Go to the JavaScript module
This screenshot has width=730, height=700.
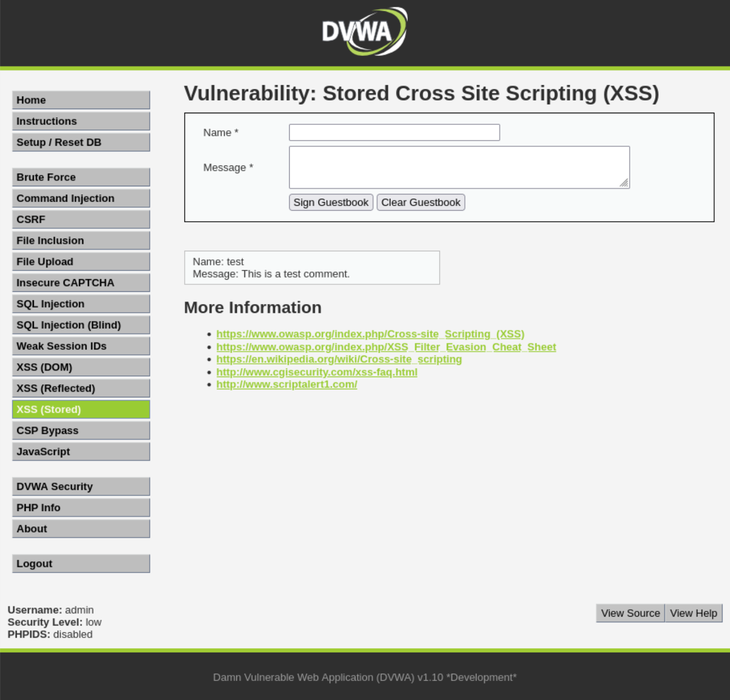point(81,452)
